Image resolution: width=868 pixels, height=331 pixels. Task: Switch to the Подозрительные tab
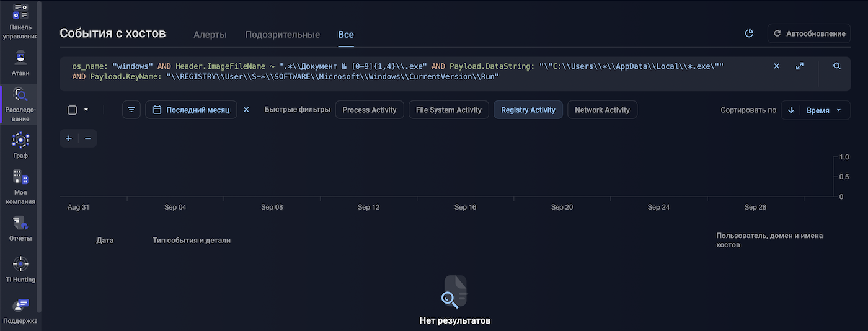tap(282, 35)
